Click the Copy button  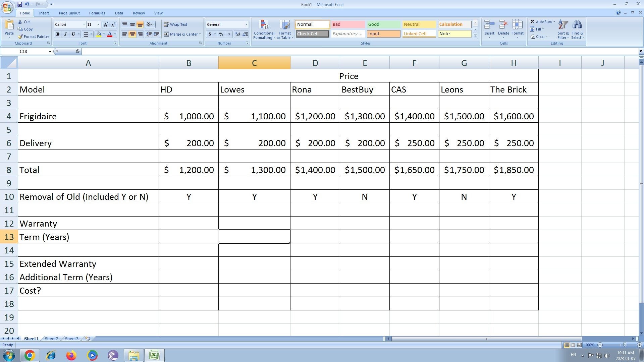click(25, 29)
